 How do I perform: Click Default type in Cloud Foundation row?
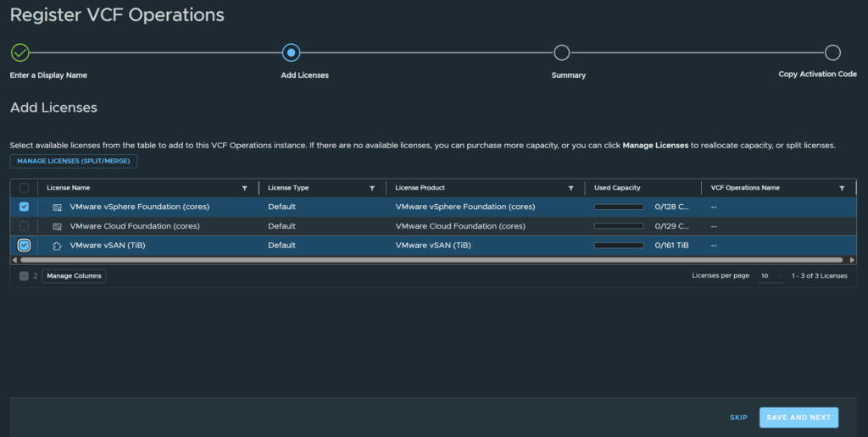click(x=281, y=226)
